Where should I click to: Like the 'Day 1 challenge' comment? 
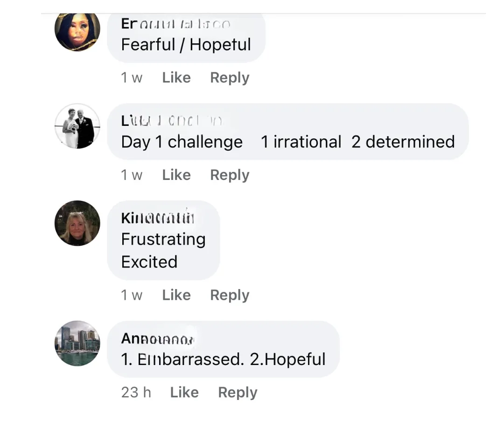click(176, 175)
